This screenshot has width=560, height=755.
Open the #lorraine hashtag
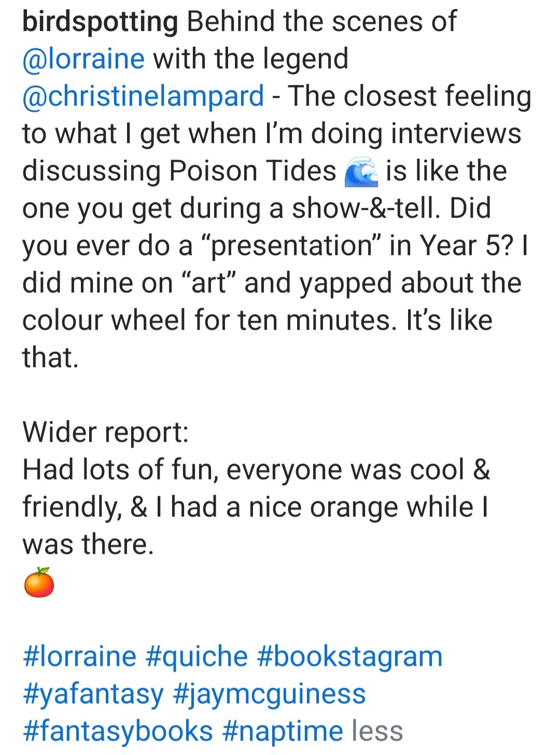pos(79,656)
